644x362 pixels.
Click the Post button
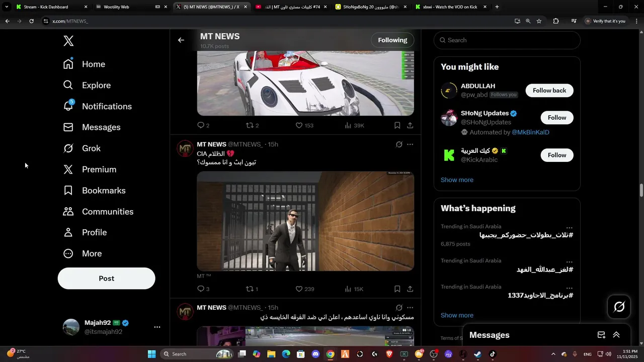coord(106,279)
